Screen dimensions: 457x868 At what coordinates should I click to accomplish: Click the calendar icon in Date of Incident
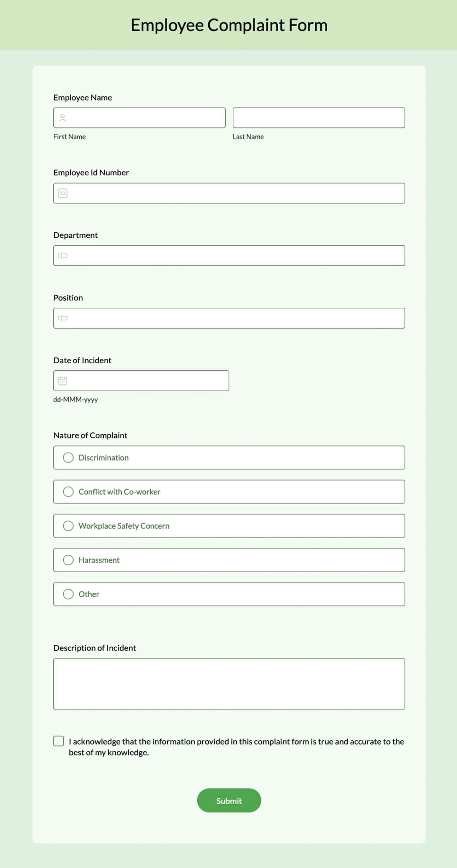62,381
